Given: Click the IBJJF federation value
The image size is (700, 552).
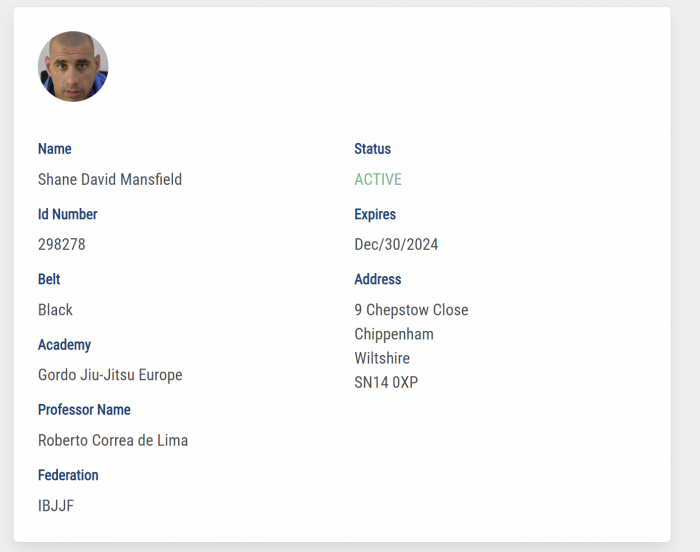Looking at the screenshot, I should pyautogui.click(x=56, y=506).
